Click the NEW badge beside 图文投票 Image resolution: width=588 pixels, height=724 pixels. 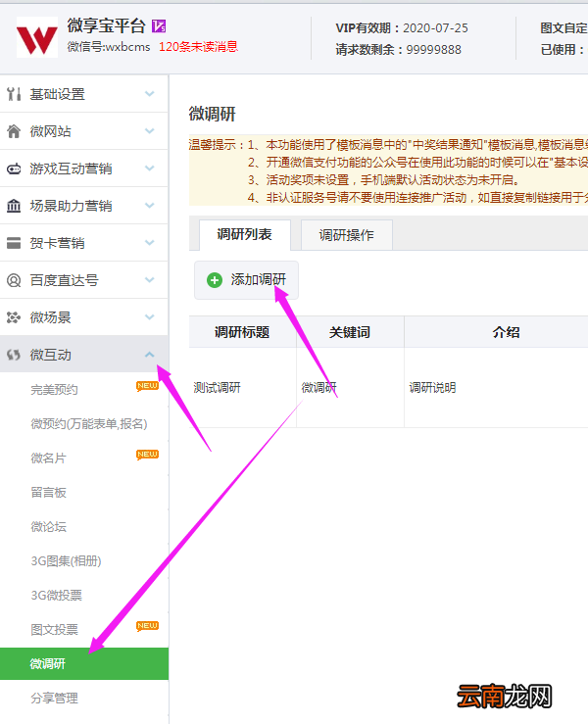(x=147, y=626)
